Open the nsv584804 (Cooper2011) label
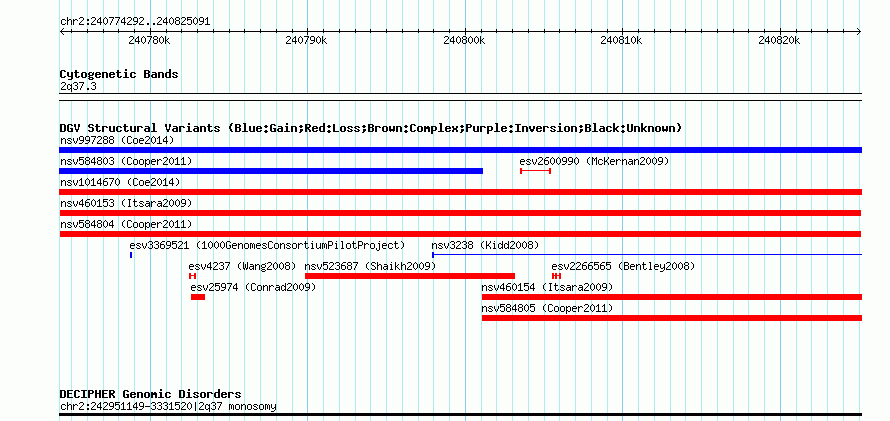 pos(126,224)
